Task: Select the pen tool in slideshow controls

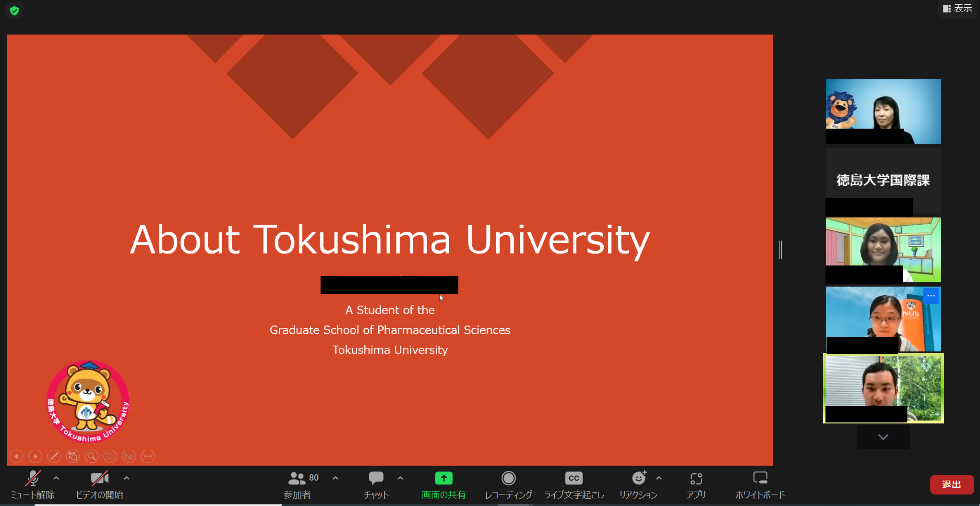Action: tap(54, 456)
